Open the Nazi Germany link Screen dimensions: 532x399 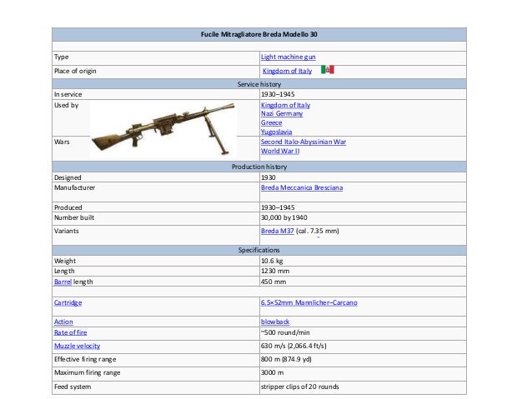282,113
